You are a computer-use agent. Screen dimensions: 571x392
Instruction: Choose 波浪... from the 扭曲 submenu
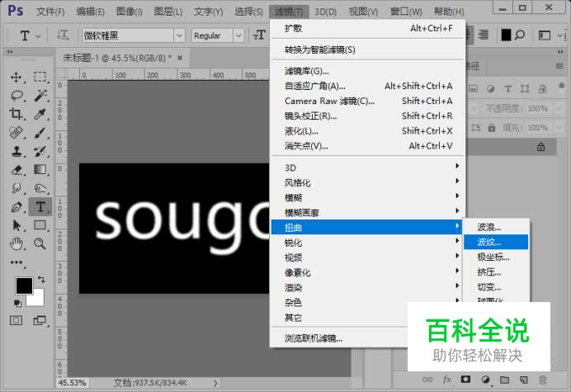496,227
